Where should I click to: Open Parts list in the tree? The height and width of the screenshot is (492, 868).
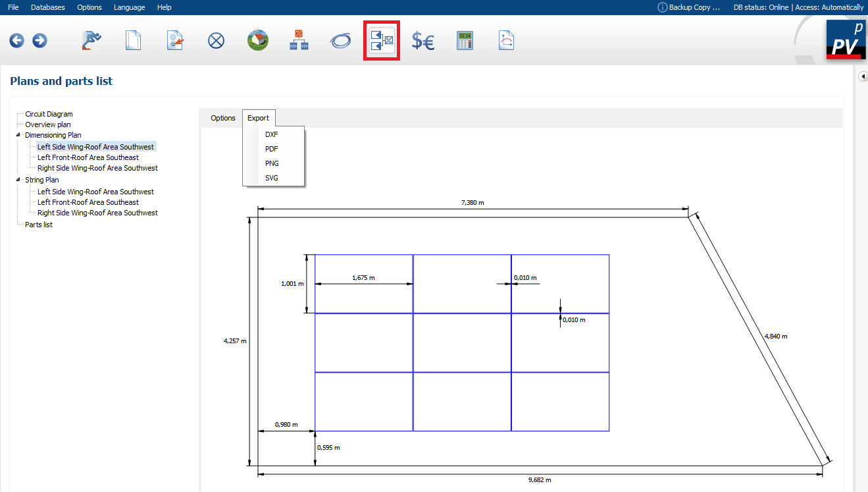coord(39,225)
